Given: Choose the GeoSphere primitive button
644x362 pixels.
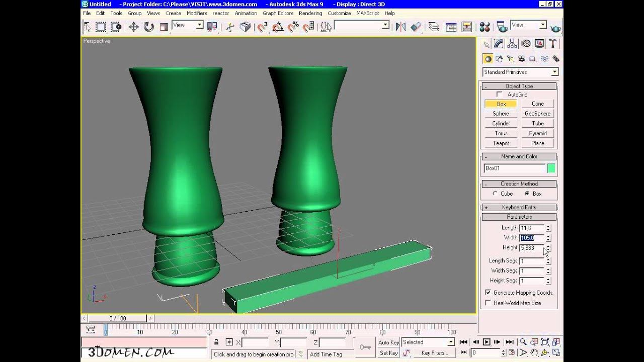Looking at the screenshot, I should click(538, 114).
